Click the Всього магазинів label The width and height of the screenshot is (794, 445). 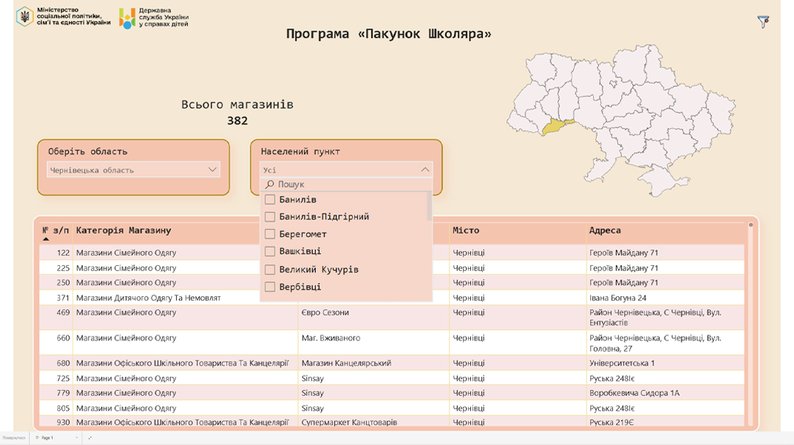[237, 104]
